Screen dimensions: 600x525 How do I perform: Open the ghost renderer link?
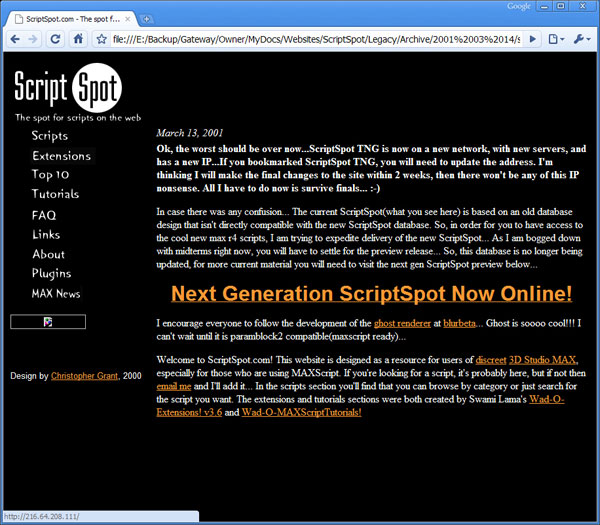click(402, 324)
